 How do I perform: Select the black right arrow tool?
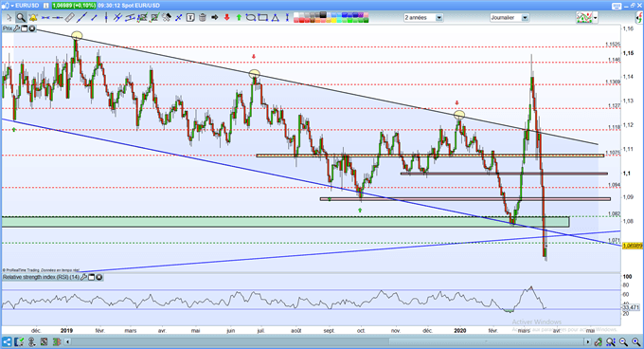coord(214,17)
